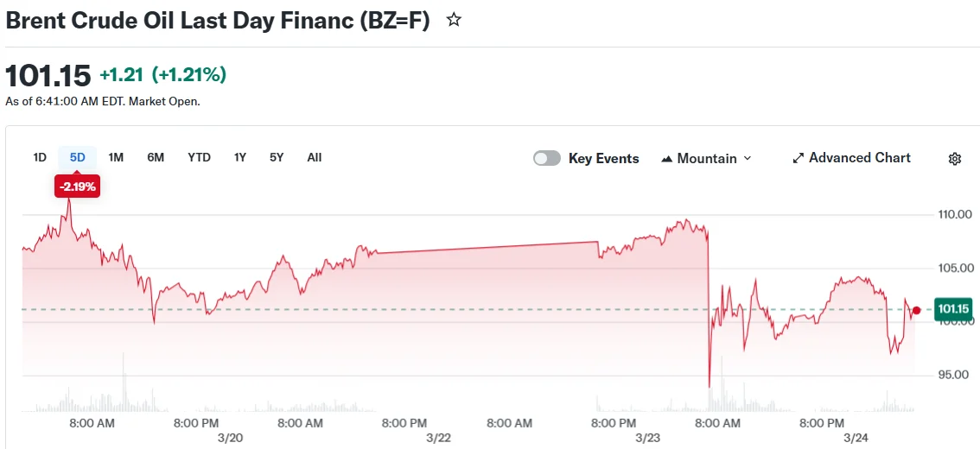Image resolution: width=980 pixels, height=449 pixels.
Task: Select the 1D time range tab
Action: click(40, 157)
